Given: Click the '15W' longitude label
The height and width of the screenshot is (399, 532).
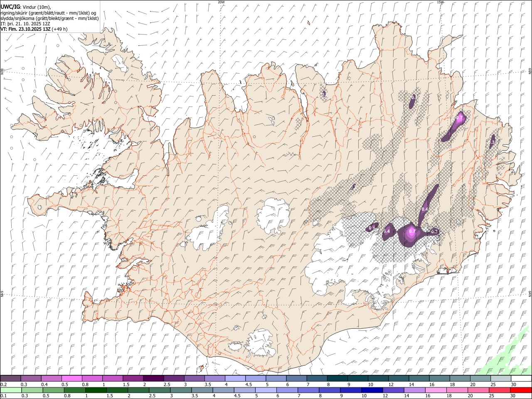Looking at the screenshot, I should tap(440, 2).
